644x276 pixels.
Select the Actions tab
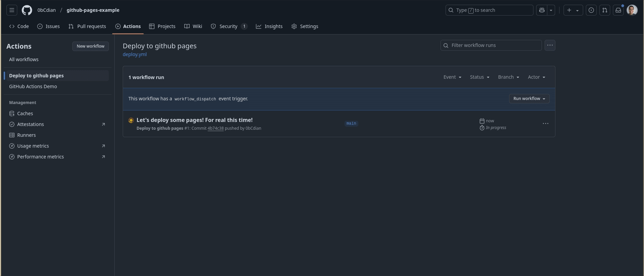(128, 26)
